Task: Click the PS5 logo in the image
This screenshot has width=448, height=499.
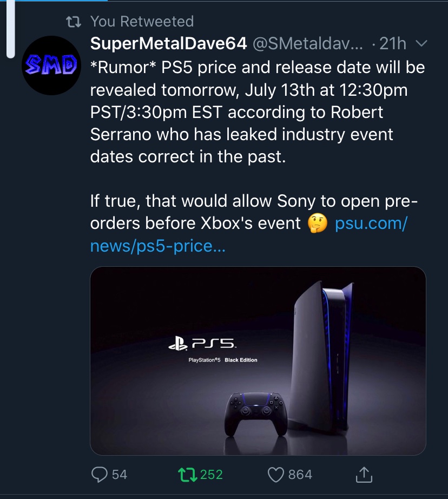Action: tap(202, 343)
